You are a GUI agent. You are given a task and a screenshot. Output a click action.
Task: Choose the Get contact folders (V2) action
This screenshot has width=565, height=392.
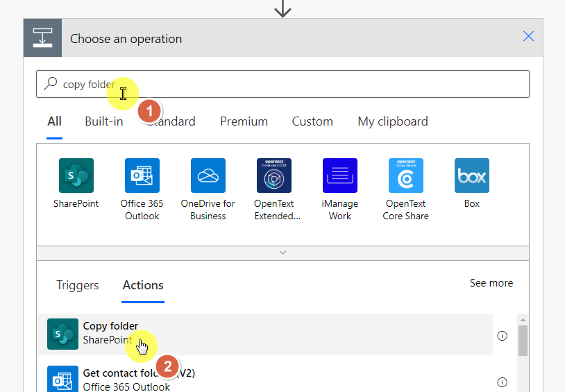(265, 378)
